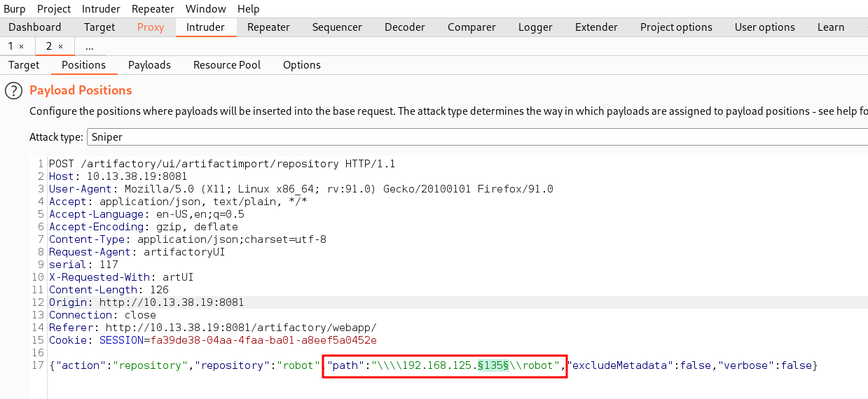The height and width of the screenshot is (399, 868).
Task: Open the Burp menu
Action: coord(15,9)
